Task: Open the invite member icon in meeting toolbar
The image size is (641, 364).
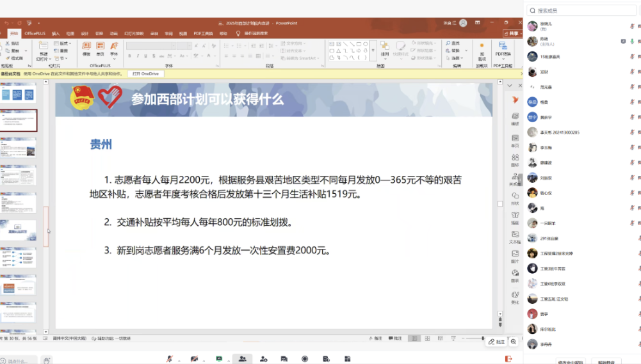Action: coord(264,359)
